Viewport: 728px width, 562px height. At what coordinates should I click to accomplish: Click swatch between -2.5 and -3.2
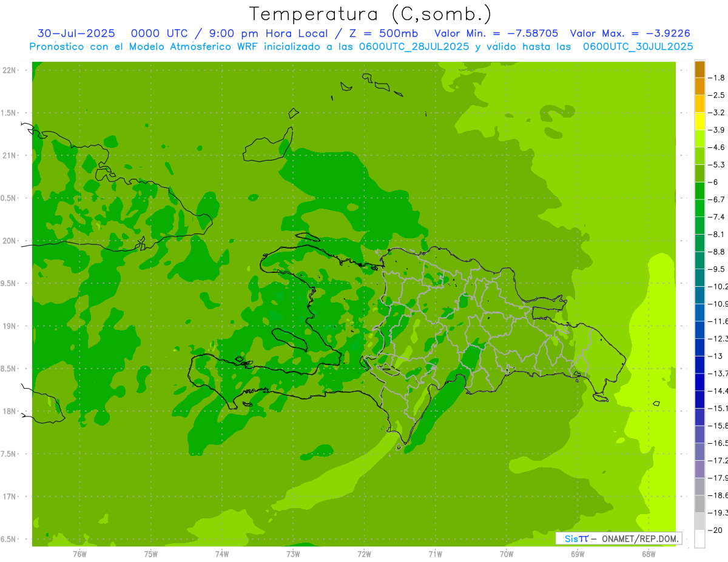700,104
